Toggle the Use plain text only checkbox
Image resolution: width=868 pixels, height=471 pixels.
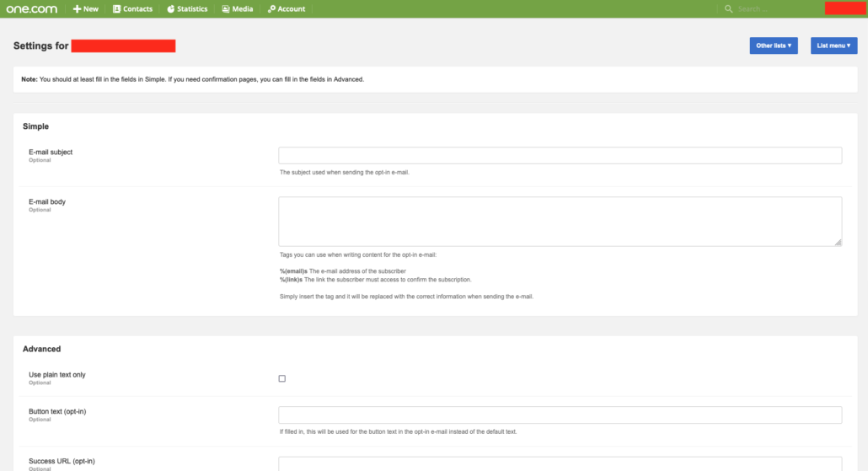[281, 378]
